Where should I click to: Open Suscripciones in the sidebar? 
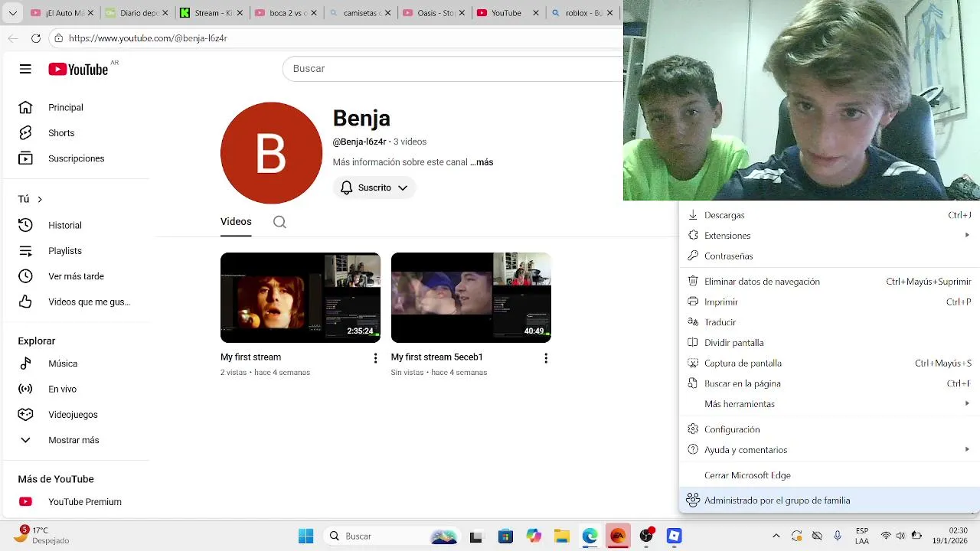pyautogui.click(x=75, y=158)
